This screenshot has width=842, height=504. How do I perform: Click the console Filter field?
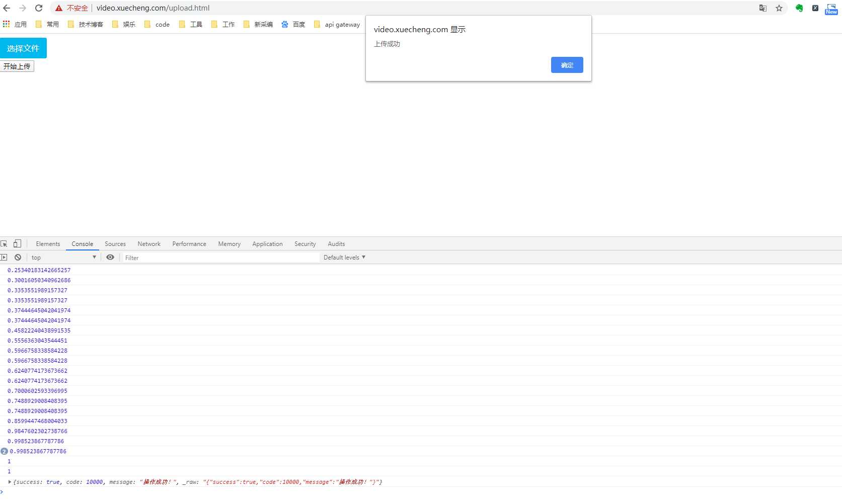pyautogui.click(x=221, y=258)
